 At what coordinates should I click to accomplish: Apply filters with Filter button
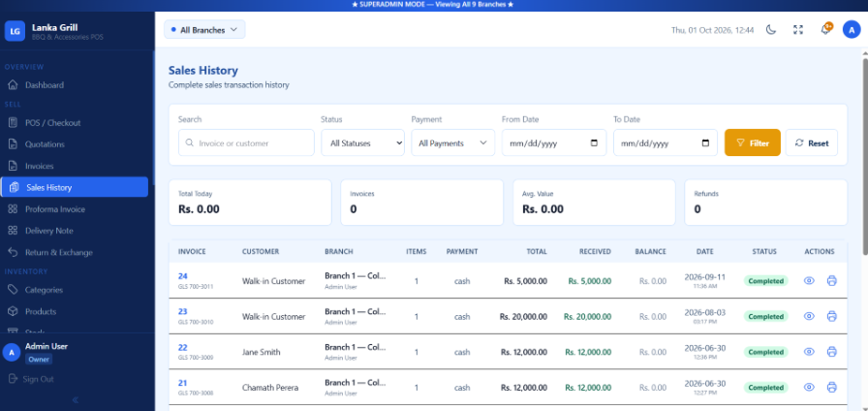pos(753,142)
